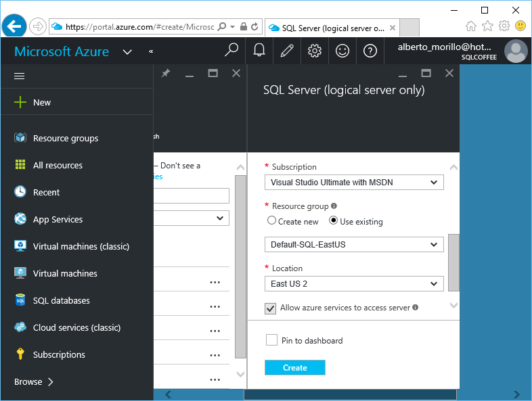Open Azure help question mark
This screenshot has width=532, height=401.
point(370,51)
